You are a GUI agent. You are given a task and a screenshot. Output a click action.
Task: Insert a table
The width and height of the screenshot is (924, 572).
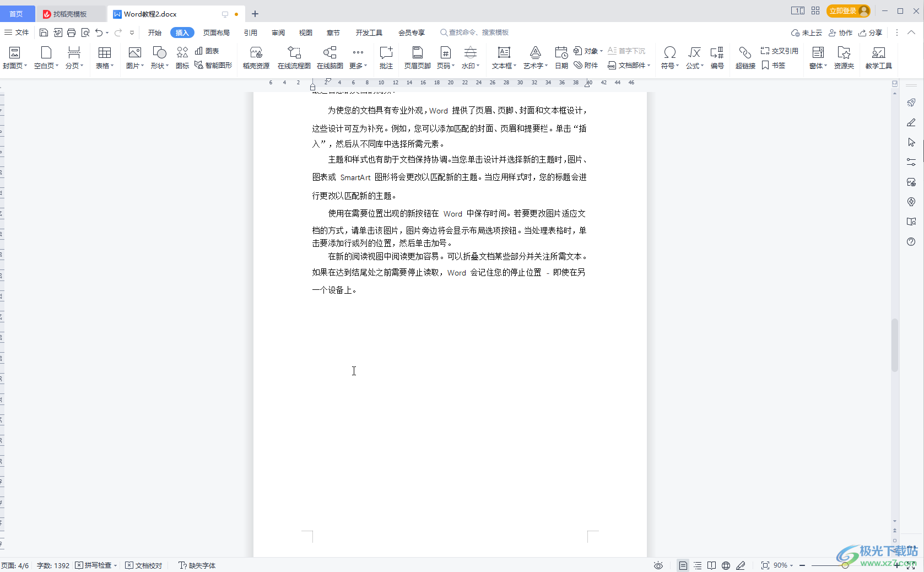pos(104,57)
